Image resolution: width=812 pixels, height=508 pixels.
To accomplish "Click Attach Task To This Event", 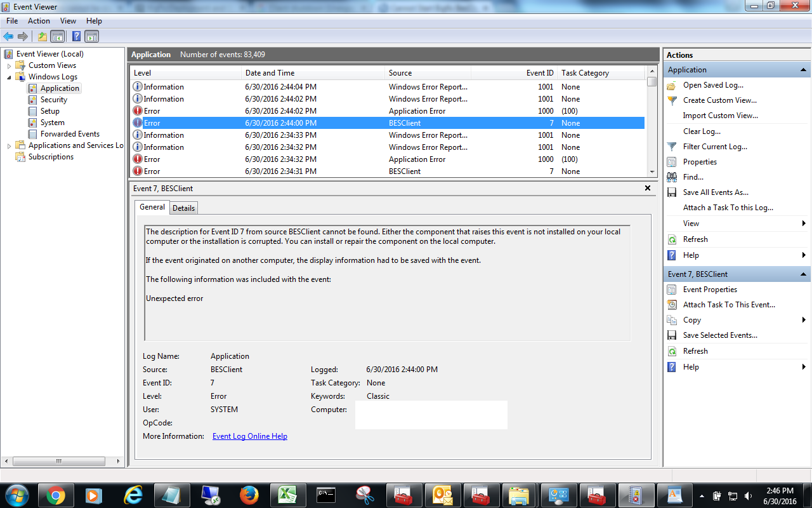I will click(729, 305).
